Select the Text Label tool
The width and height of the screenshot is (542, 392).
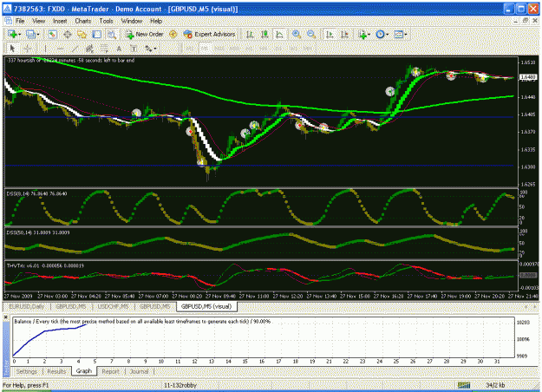(x=134, y=49)
